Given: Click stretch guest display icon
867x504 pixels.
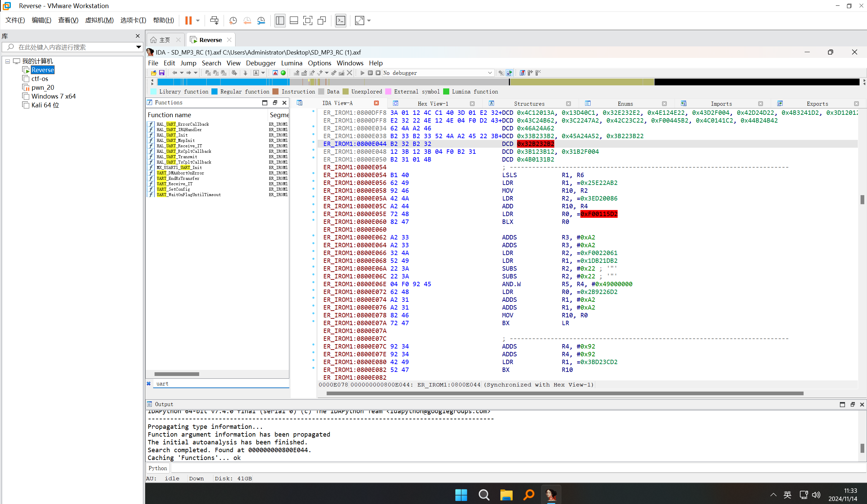Looking at the screenshot, I should pyautogui.click(x=359, y=21).
